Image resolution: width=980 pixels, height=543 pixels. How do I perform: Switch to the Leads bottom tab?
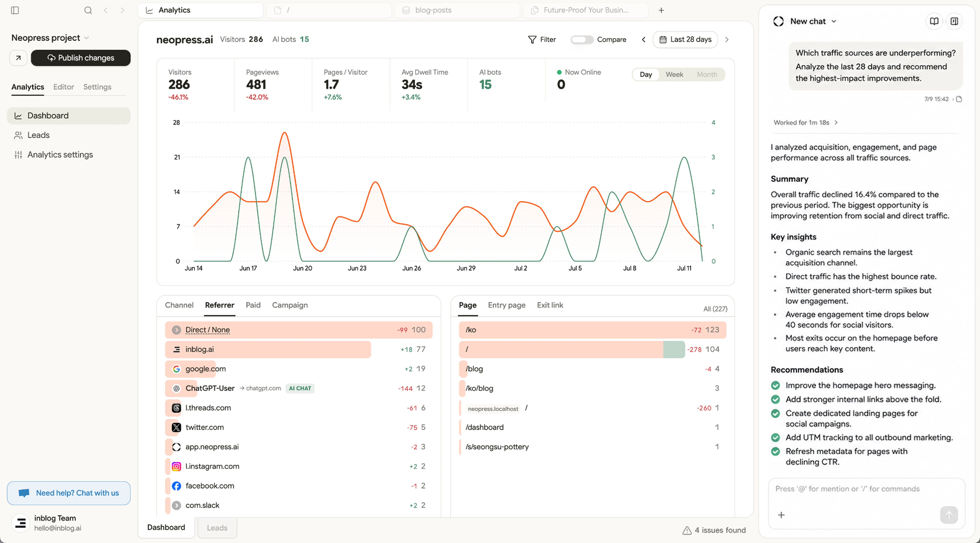(217, 528)
